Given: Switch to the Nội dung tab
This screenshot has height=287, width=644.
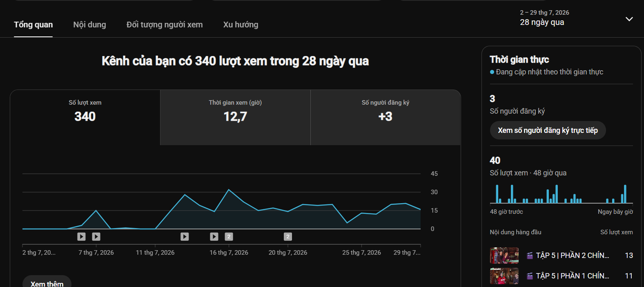Looking at the screenshot, I should pyautogui.click(x=89, y=25).
